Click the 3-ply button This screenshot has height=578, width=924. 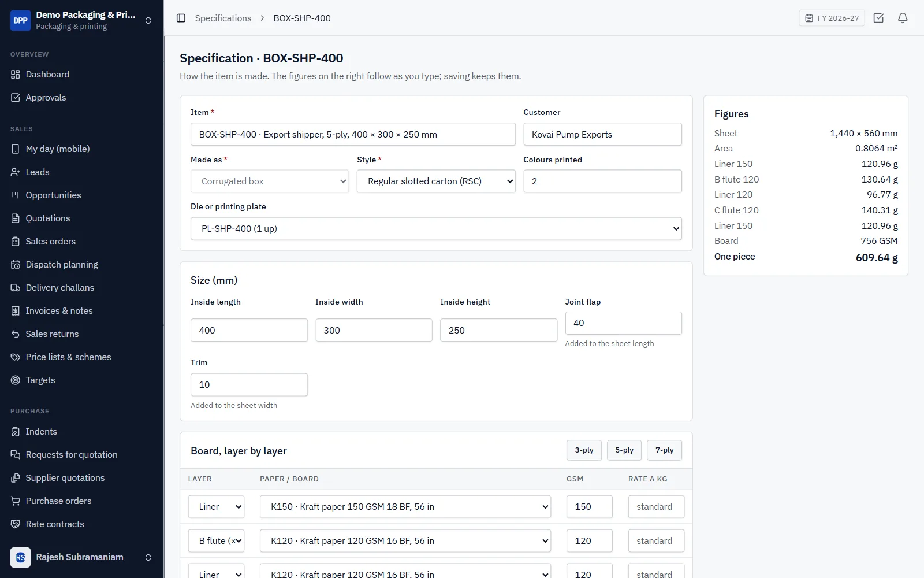click(584, 450)
